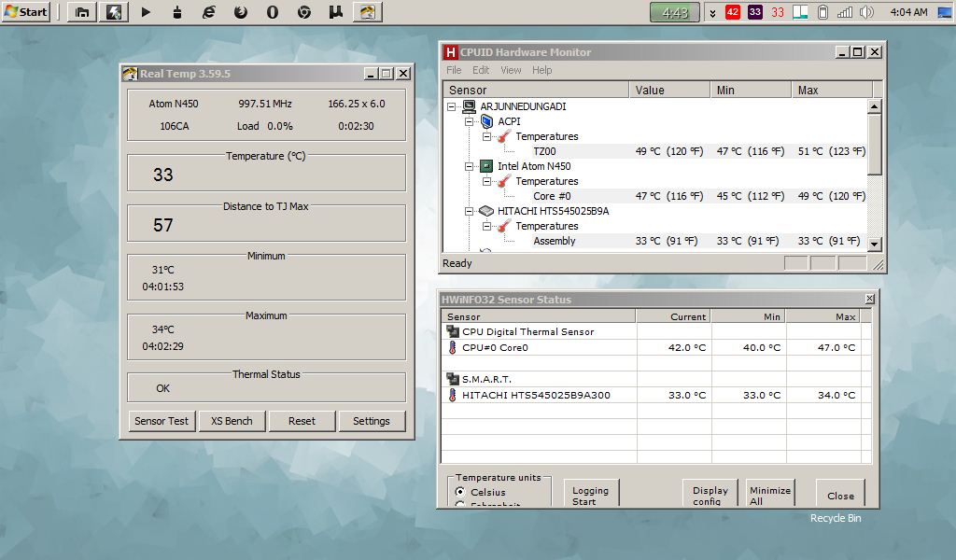
Task: Click the computer icon beside ARJUNNEDUNGADI
Action: tap(469, 106)
